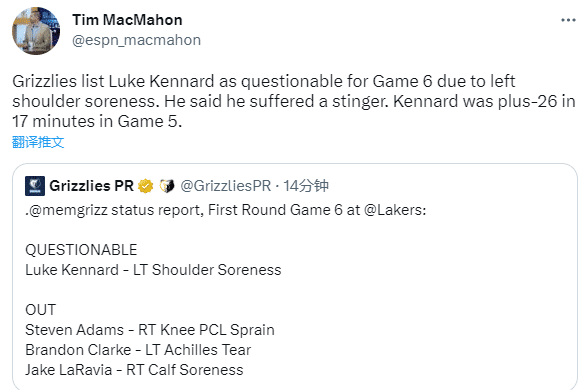Click the QUESTIONABLE heading in quoted tweet

(x=81, y=250)
